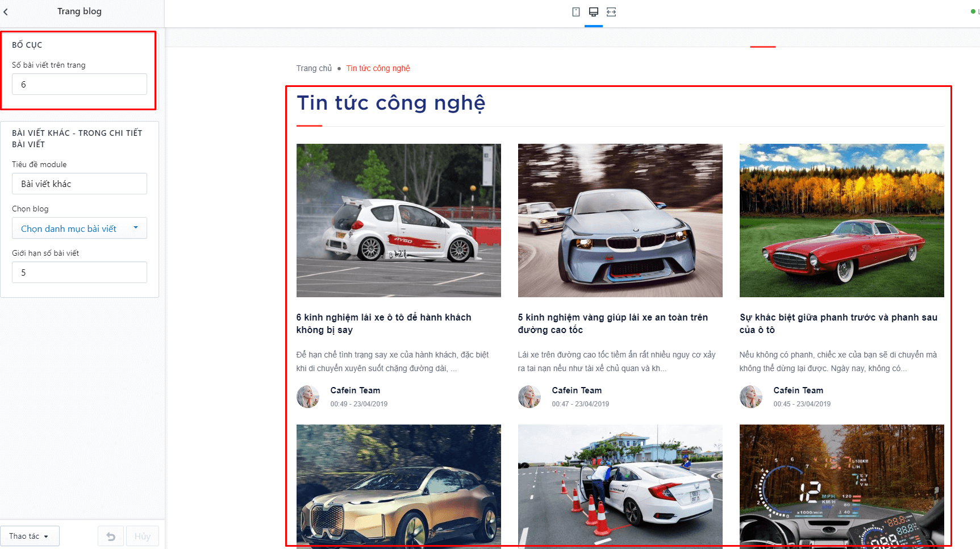Focus the Giới hạn số bài viết field
Viewport: 980px width, 549px height.
[x=80, y=272]
